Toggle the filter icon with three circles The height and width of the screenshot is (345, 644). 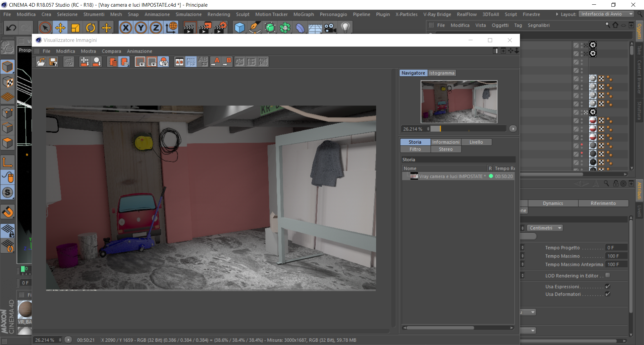coord(164,62)
